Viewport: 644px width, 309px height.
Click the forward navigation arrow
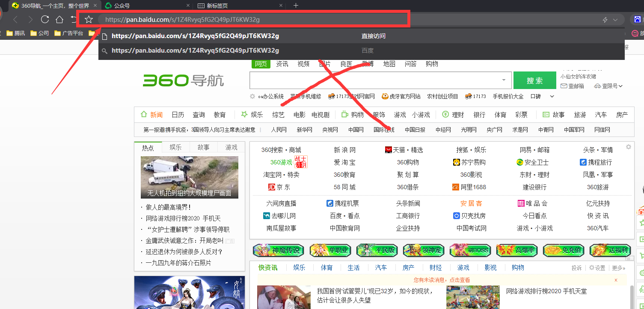30,19
